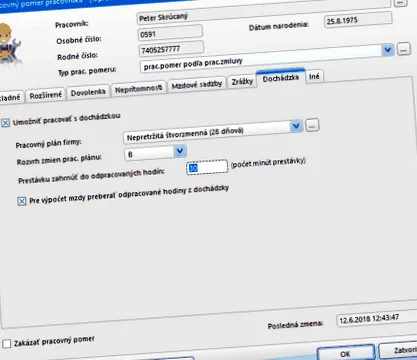Expand the Typ prac. pomeru dropdown arrow
The width and height of the screenshot is (417, 360).
click(x=387, y=50)
